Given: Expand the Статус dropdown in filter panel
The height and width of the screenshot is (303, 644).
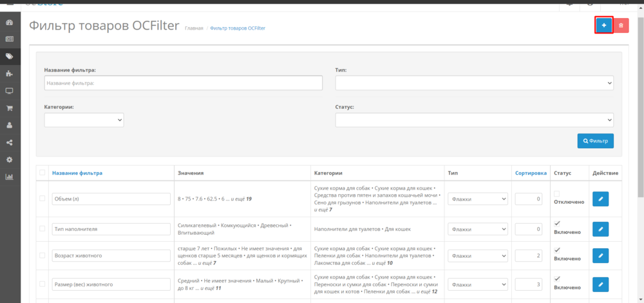Looking at the screenshot, I should [474, 120].
